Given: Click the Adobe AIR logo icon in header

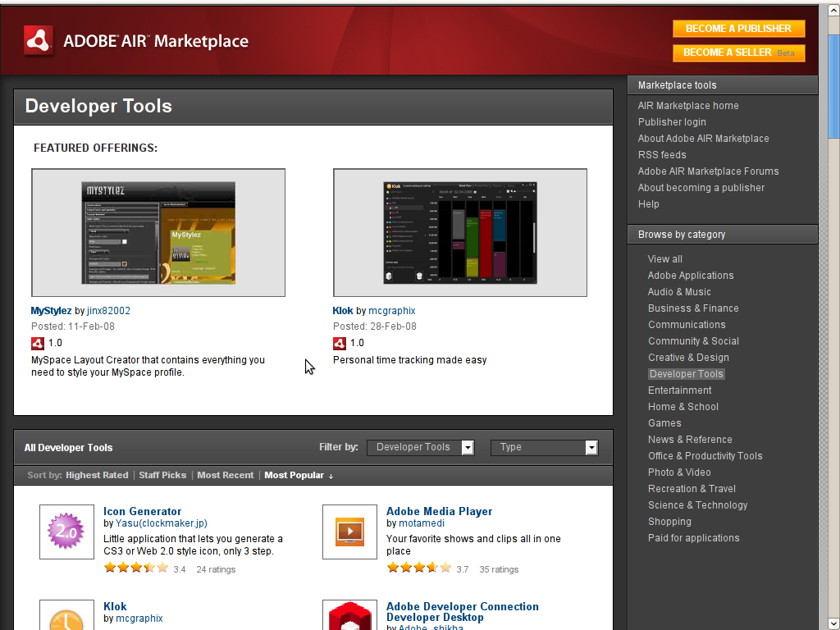Looking at the screenshot, I should (39, 40).
